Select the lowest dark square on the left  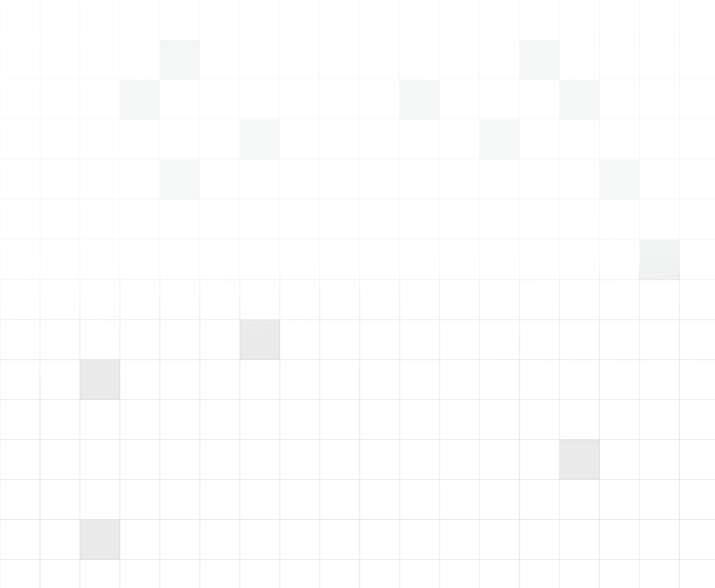click(100, 540)
